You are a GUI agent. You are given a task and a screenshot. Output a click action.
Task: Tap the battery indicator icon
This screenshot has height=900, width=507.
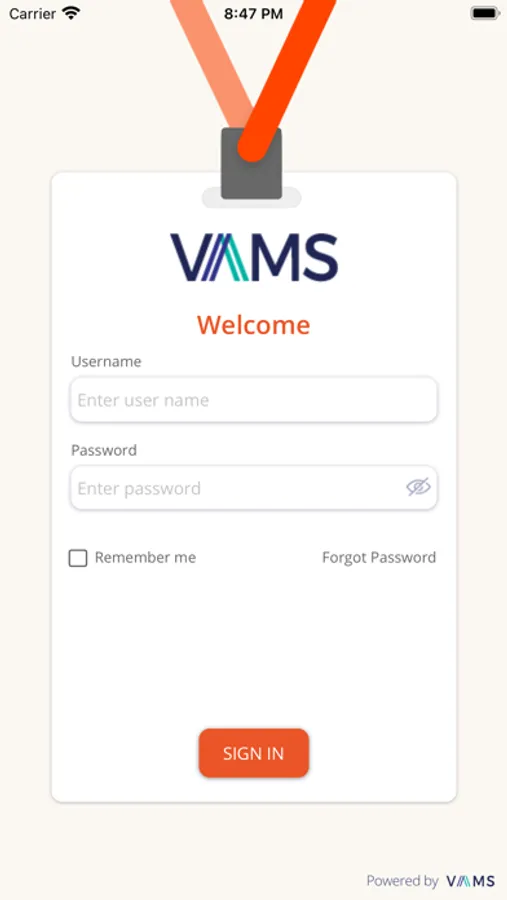pos(485,13)
